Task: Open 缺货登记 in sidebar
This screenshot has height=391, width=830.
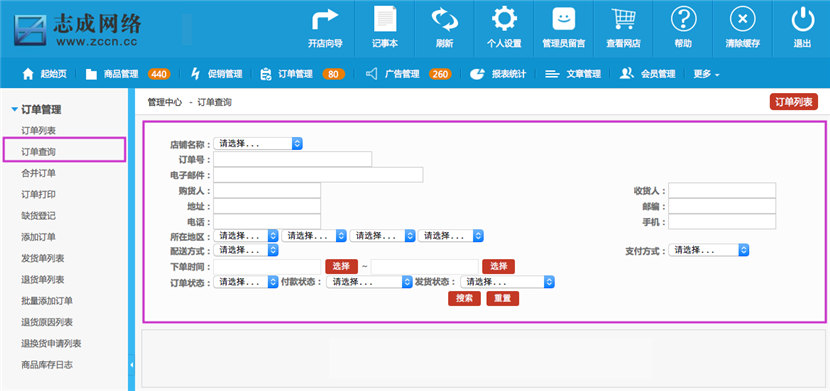Action: [39, 215]
